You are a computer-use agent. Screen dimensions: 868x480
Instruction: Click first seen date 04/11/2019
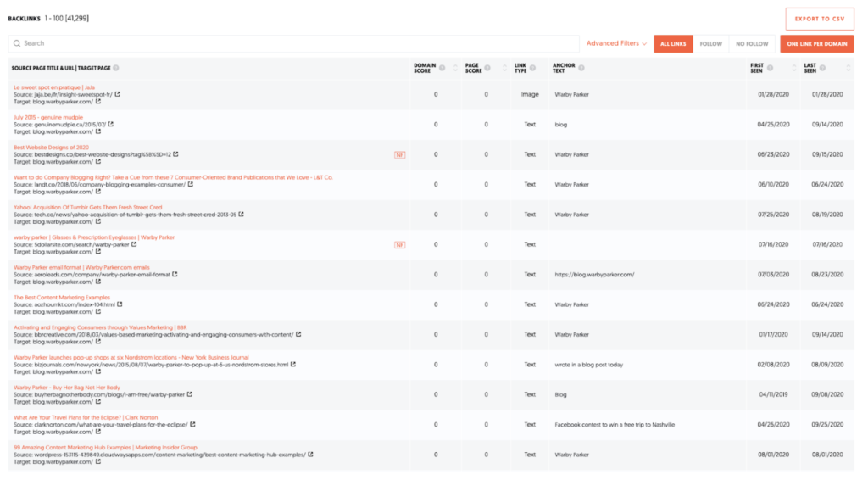[x=773, y=394]
